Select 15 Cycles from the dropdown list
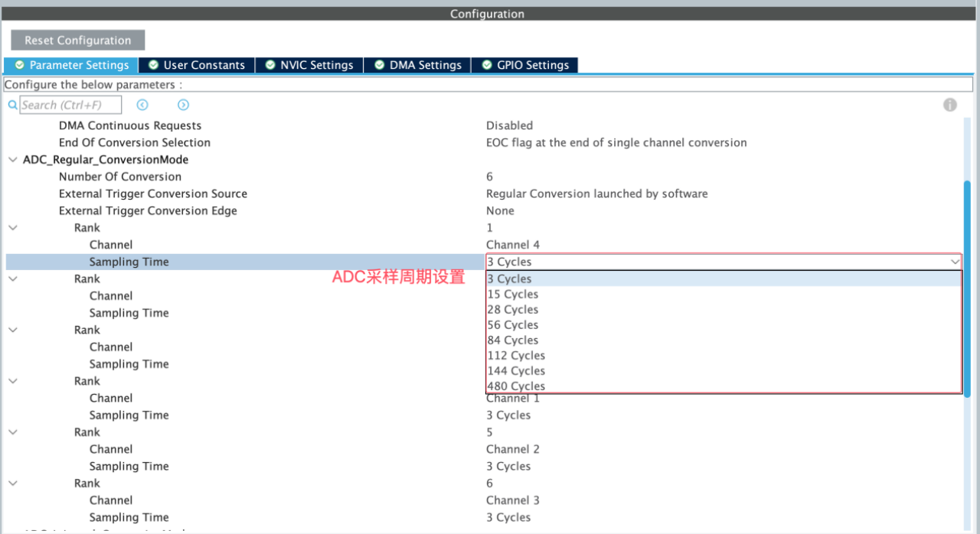This screenshot has height=534, width=980. [512, 295]
